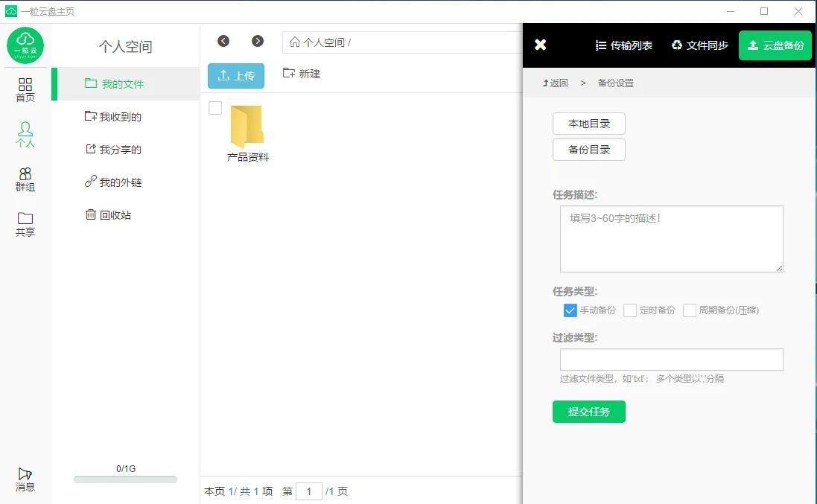Maximize the 一粒云盘主页 window
This screenshot has width=817, height=504.
coord(764,11)
